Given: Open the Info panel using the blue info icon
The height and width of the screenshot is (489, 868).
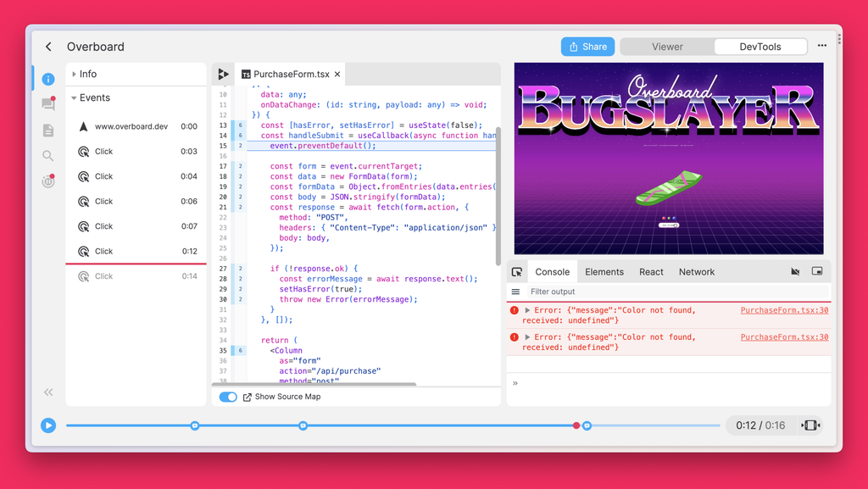Looking at the screenshot, I should click(x=48, y=78).
